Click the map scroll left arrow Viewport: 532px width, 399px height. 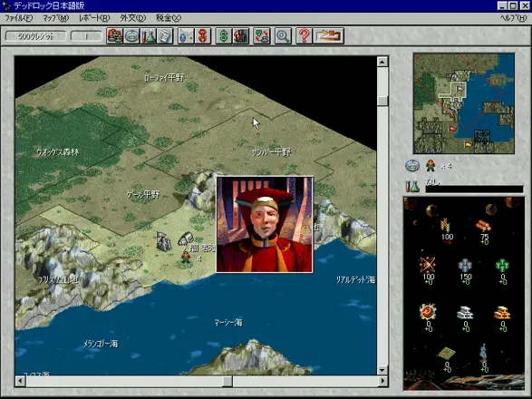pos(20,381)
